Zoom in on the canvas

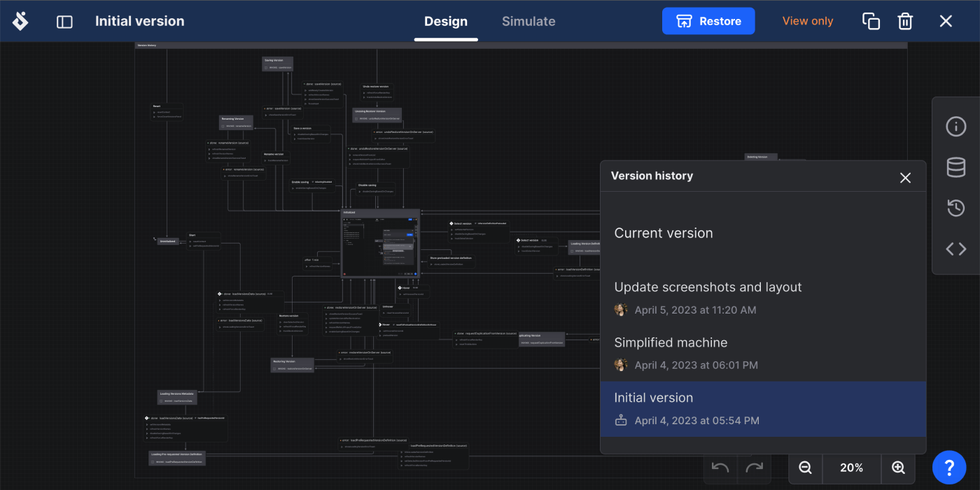pyautogui.click(x=898, y=468)
